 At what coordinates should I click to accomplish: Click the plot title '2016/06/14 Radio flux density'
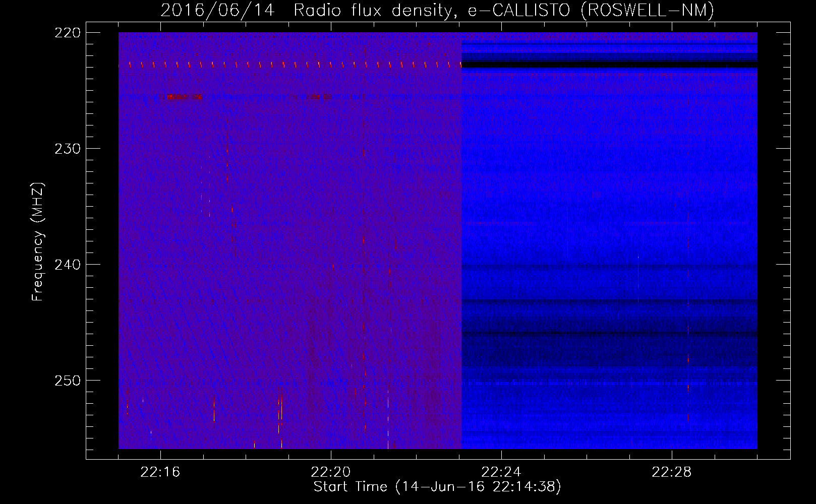pyautogui.click(x=437, y=10)
